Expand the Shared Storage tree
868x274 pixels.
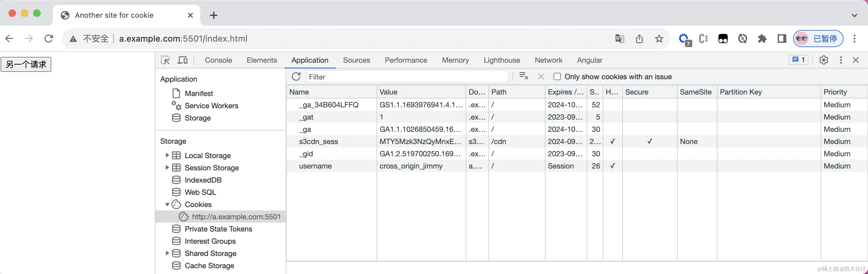click(x=167, y=253)
